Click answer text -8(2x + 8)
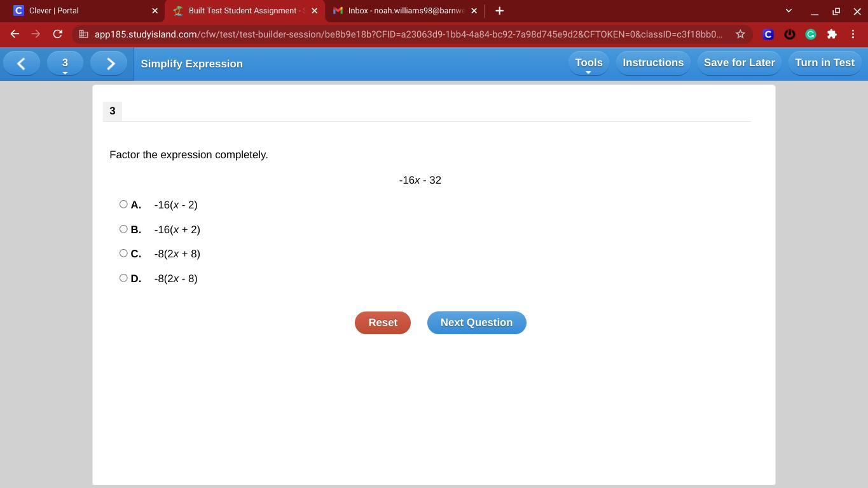The height and width of the screenshot is (488, 868). point(177,254)
